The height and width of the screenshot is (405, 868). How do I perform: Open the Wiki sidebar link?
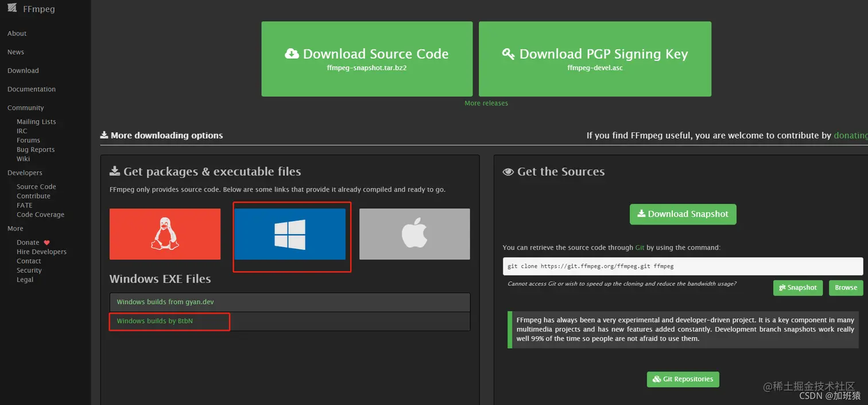click(23, 159)
